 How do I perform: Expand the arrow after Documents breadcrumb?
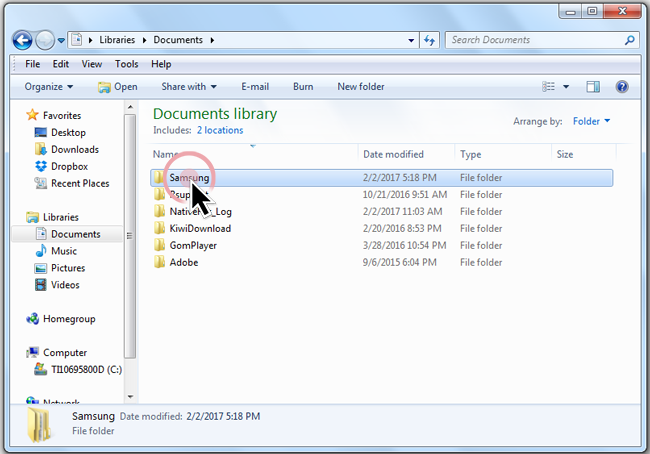[x=212, y=40]
